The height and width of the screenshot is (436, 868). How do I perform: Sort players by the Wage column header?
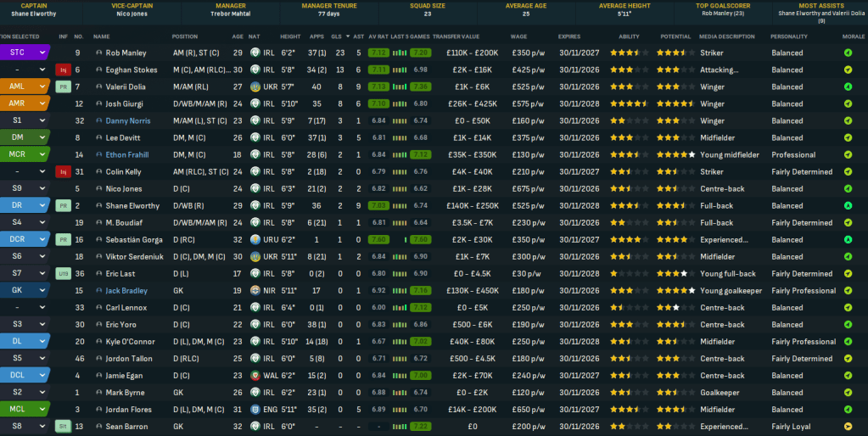pyautogui.click(x=518, y=36)
